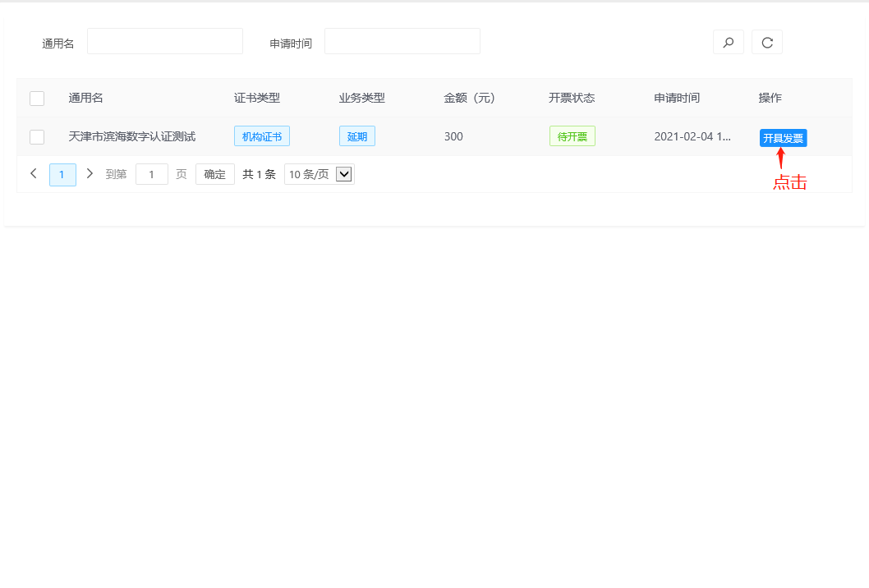Viewport: 869px width, 588px height.
Task: Click the 延期 business type tag
Action: tap(357, 136)
